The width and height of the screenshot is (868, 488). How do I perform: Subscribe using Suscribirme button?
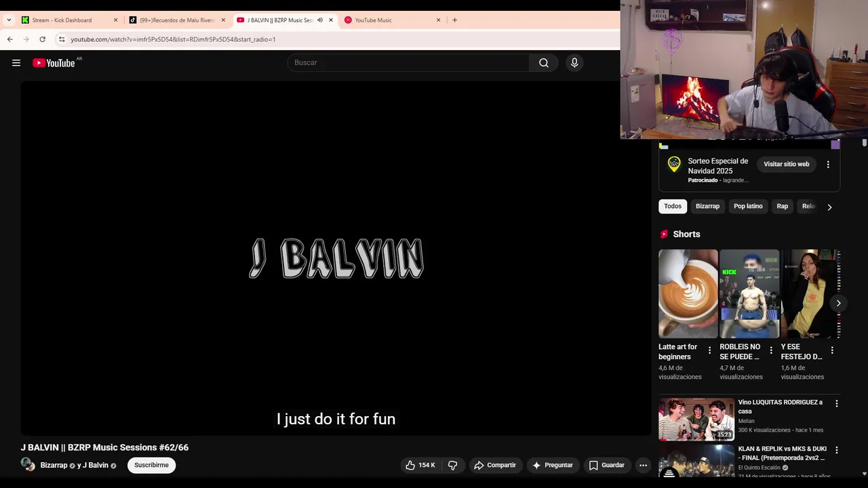pos(151,465)
